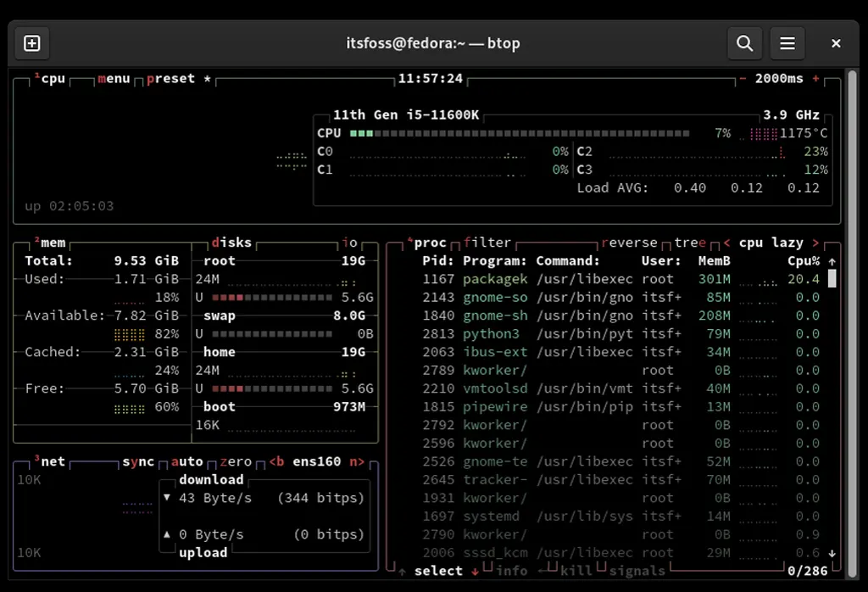Click the Load AVG values

click(x=746, y=187)
